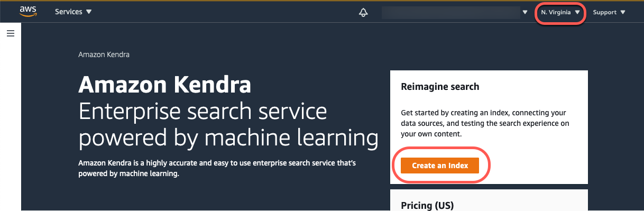Click the triangle beside N. Virginia
The height and width of the screenshot is (211, 644).
click(x=578, y=12)
